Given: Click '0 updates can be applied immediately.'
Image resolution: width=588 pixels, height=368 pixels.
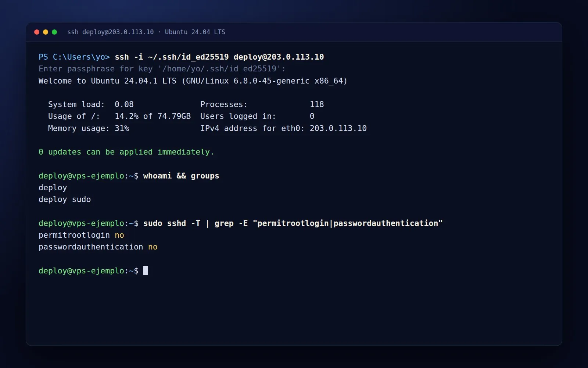Looking at the screenshot, I should click(x=126, y=152).
